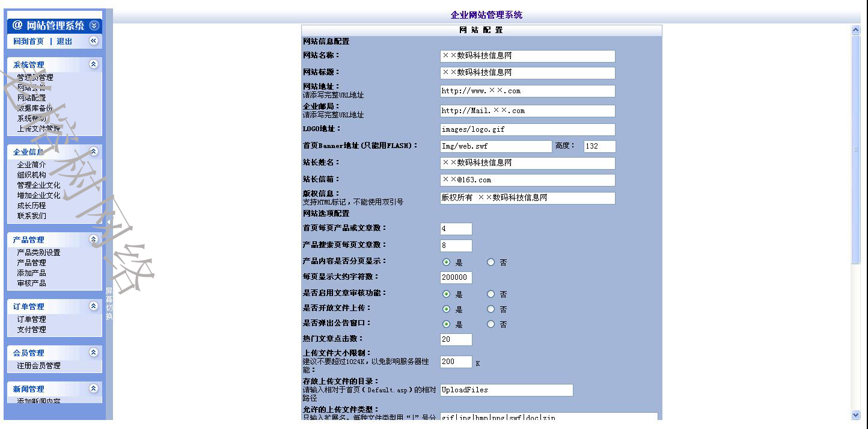Click the vertical scrollbar thumb
Viewport: 868px width, 429px height.
pyautogui.click(x=856, y=149)
